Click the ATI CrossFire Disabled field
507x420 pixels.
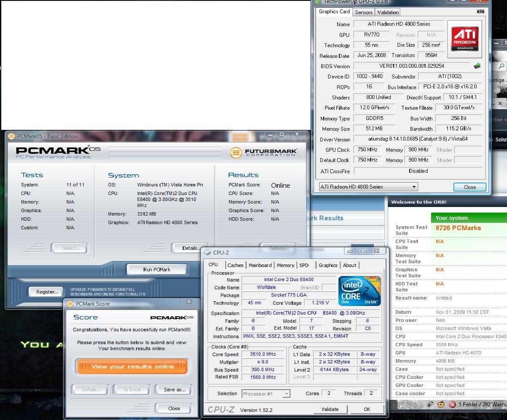418,171
